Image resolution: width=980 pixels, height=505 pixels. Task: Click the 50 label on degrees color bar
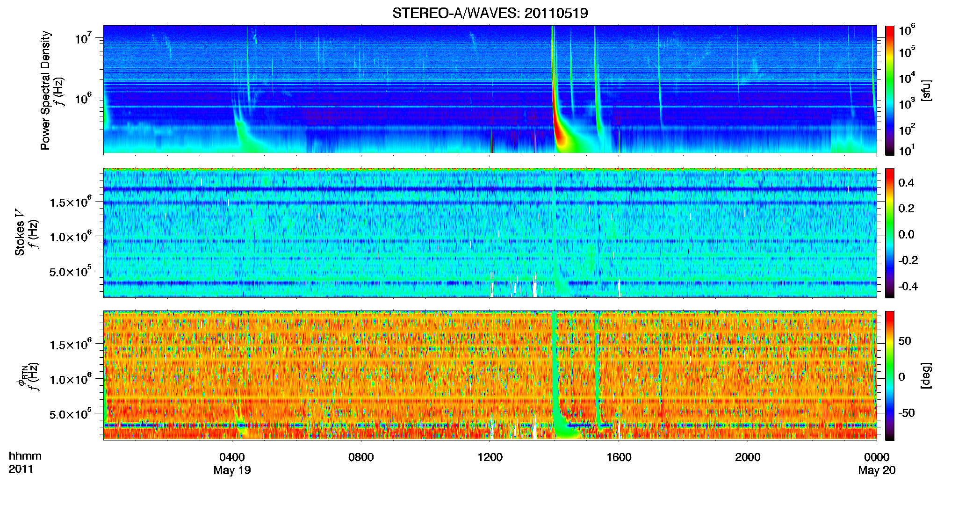click(x=905, y=341)
